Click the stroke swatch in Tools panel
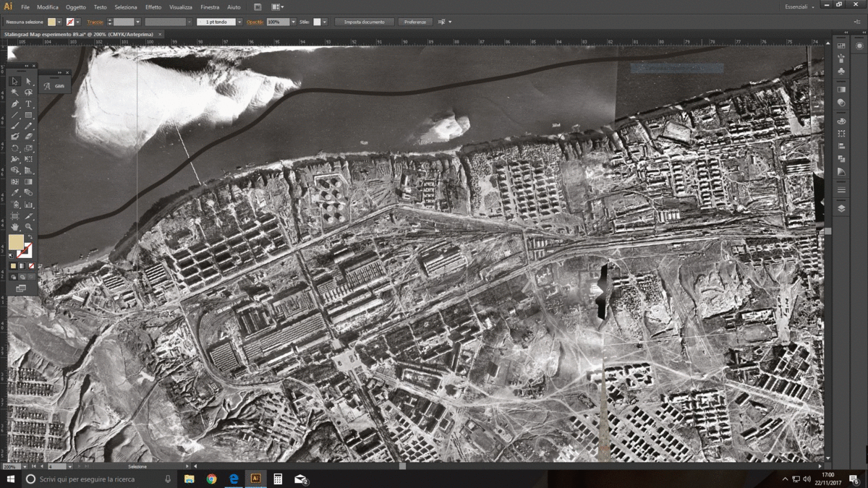 [x=25, y=251]
